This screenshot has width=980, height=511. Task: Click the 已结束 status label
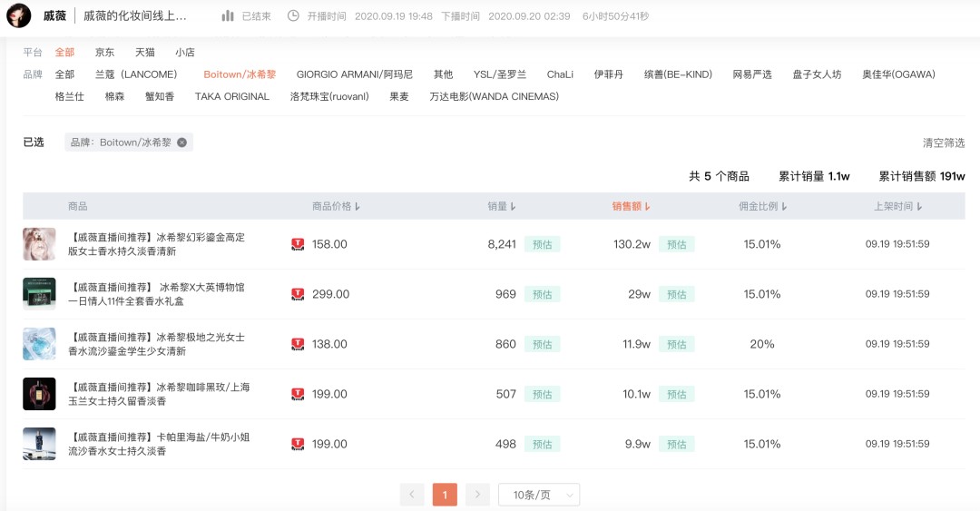click(x=256, y=16)
